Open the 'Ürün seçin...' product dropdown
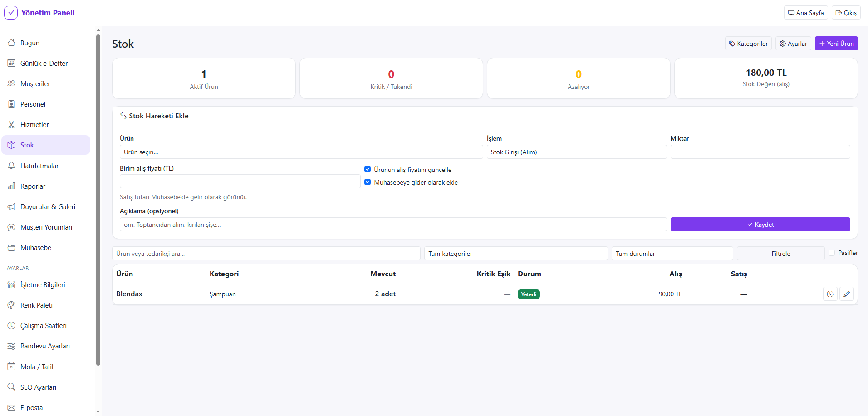This screenshot has width=868, height=416. click(x=301, y=152)
